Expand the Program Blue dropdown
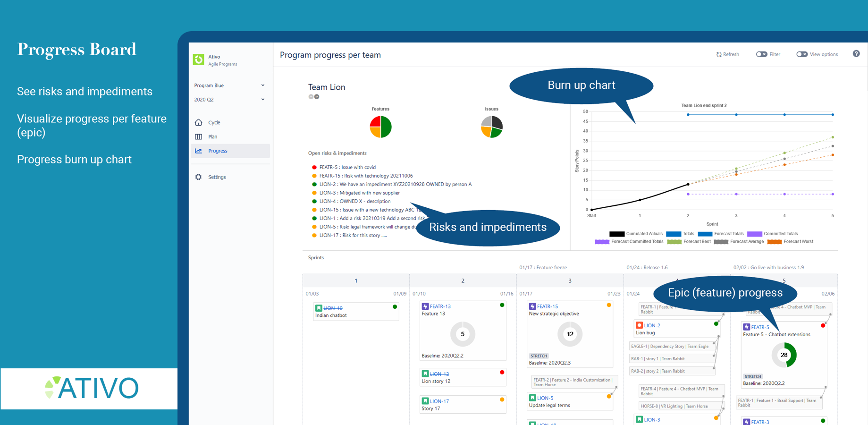Viewport: 868px width, 425px height. point(230,85)
